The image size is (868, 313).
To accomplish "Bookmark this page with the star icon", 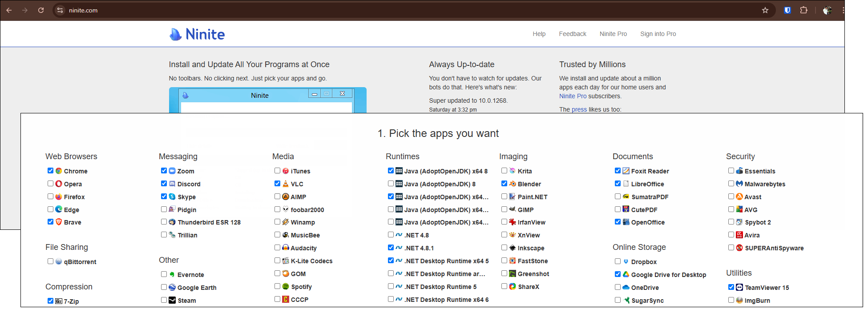I will click(765, 10).
